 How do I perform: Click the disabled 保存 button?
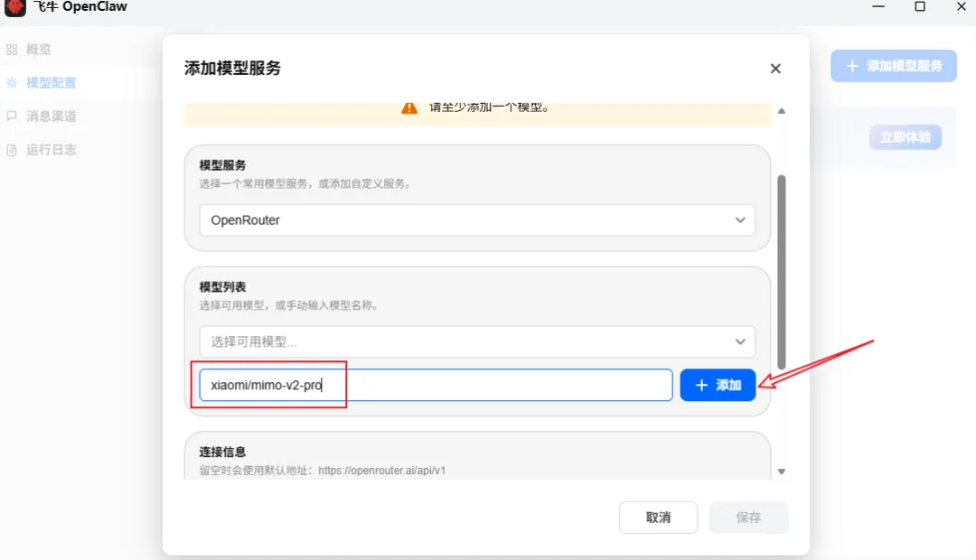[x=748, y=518]
